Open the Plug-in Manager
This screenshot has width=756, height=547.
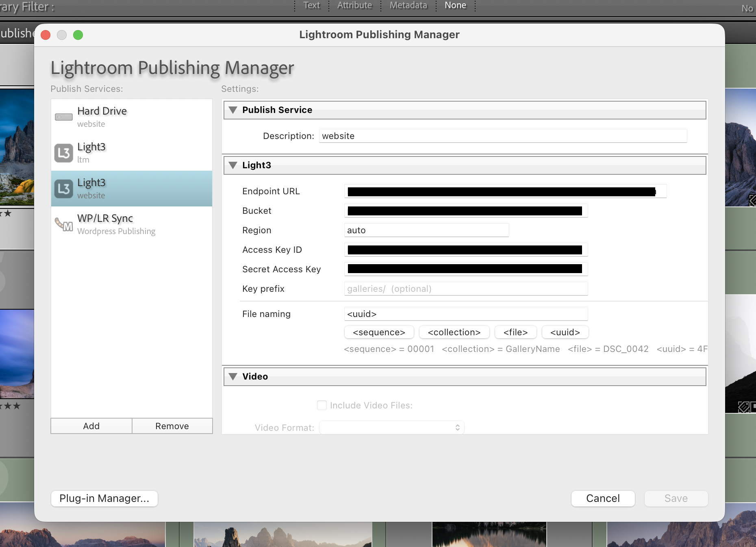tap(104, 499)
